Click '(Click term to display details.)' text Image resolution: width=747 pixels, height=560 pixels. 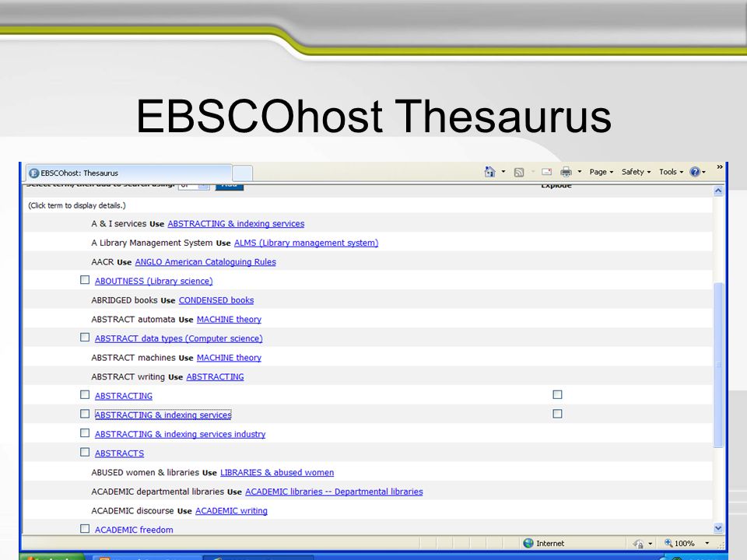[77, 205]
